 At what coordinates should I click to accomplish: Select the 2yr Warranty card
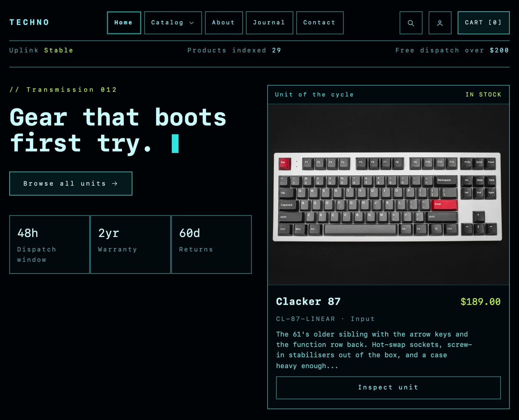[x=130, y=244]
